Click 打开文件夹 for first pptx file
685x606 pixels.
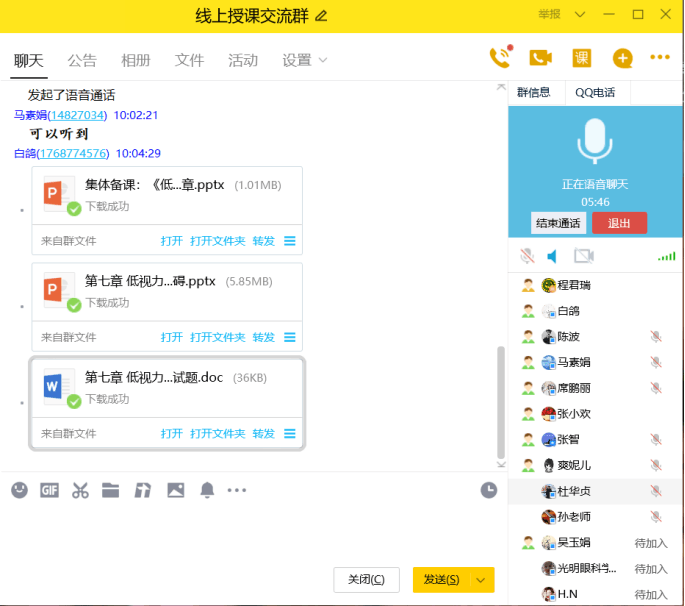[x=217, y=240]
